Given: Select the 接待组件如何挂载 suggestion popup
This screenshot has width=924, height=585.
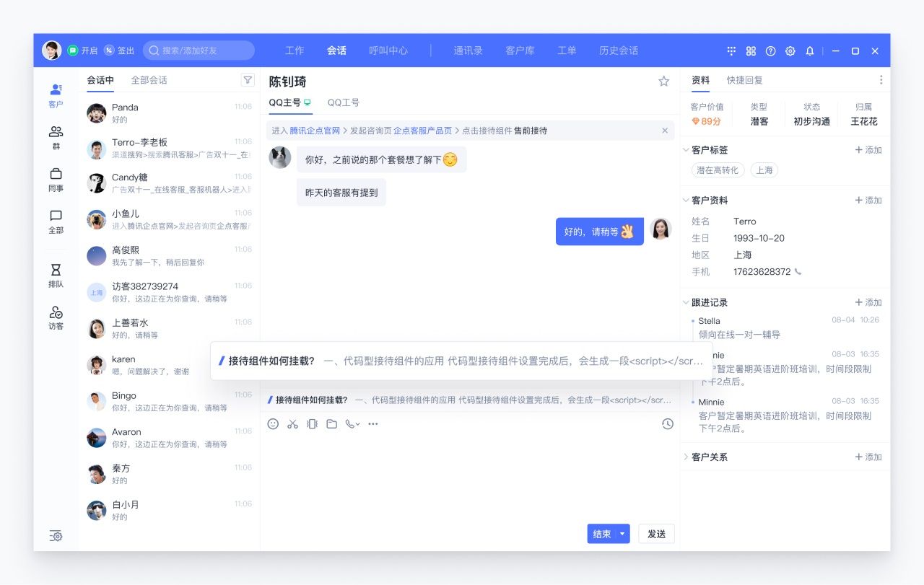Looking at the screenshot, I should tap(461, 361).
